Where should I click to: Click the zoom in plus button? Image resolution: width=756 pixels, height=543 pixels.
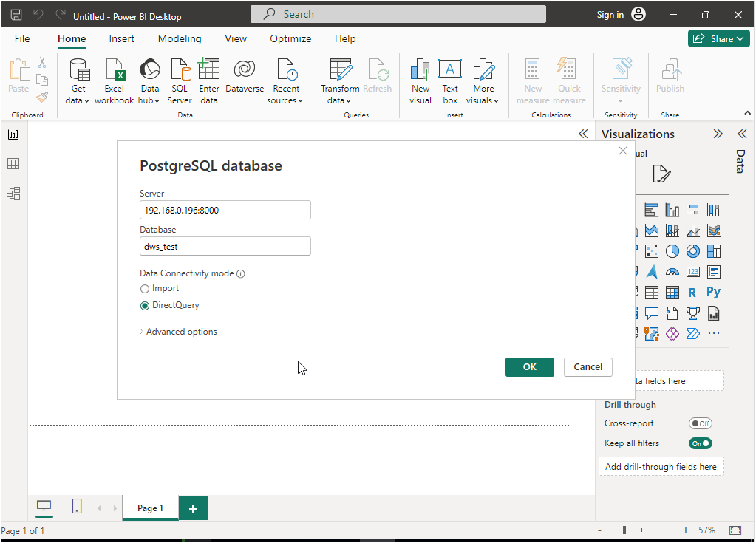pyautogui.click(x=686, y=530)
